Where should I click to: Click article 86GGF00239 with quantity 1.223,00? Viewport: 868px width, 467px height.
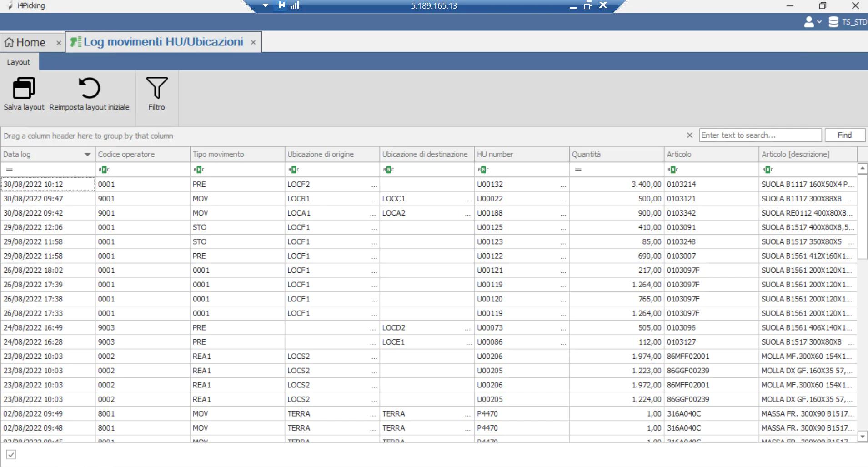coord(711,371)
